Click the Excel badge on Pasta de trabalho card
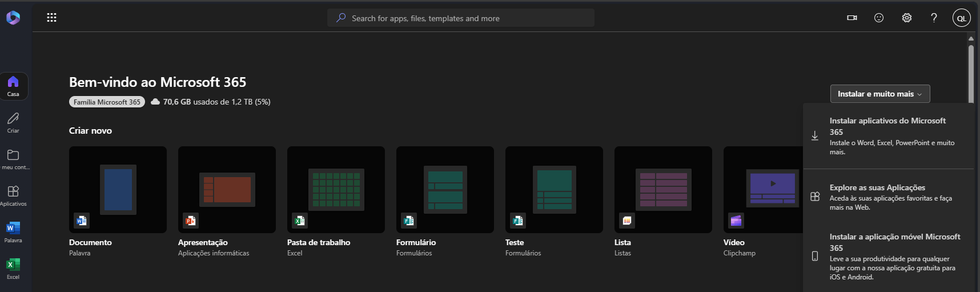 click(x=300, y=221)
